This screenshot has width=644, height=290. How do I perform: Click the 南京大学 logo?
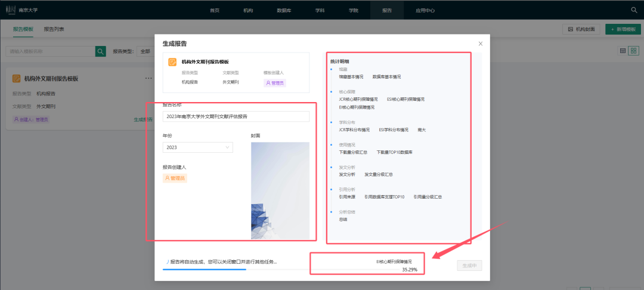22,10
